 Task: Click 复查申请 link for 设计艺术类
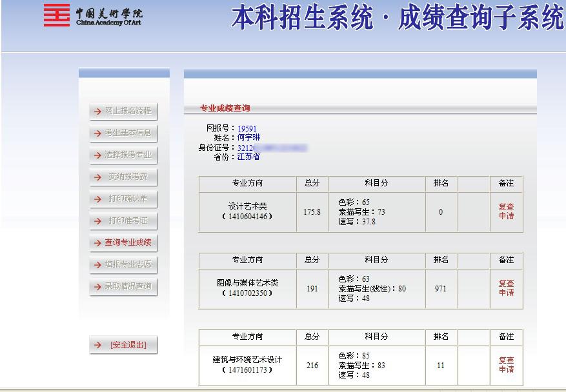[x=506, y=211]
